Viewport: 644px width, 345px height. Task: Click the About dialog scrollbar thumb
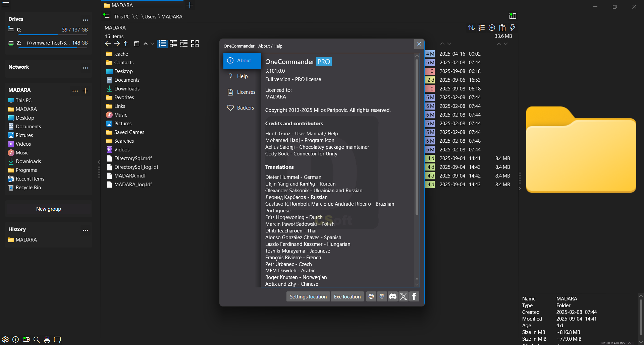pos(417,137)
